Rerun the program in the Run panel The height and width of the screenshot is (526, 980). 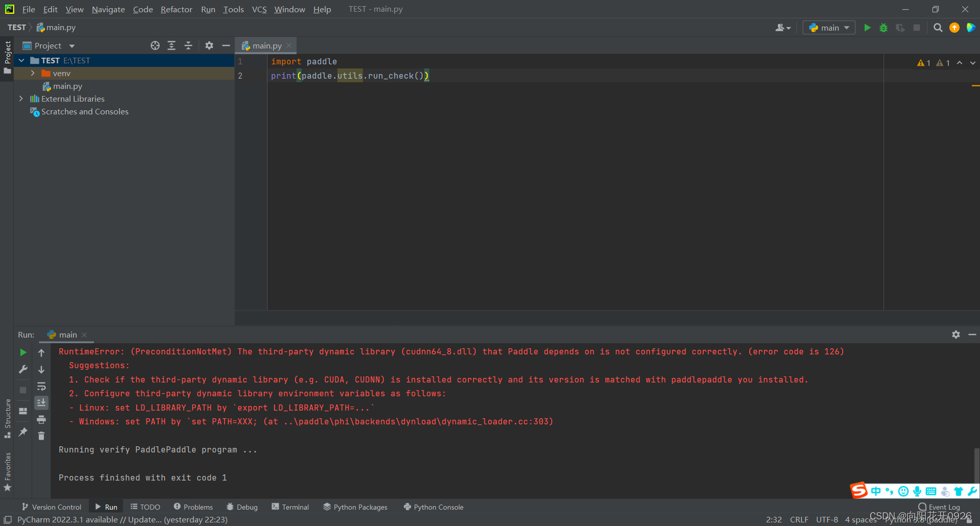coord(22,352)
